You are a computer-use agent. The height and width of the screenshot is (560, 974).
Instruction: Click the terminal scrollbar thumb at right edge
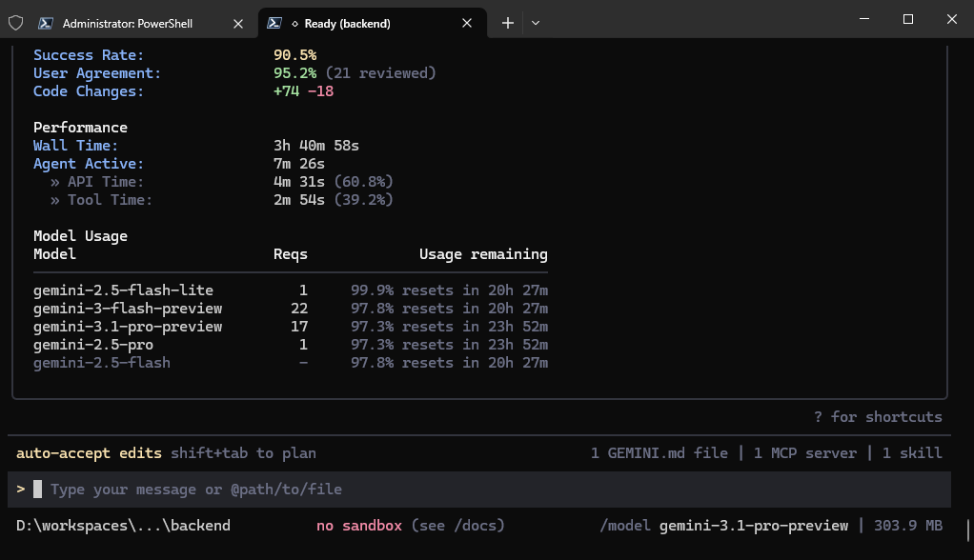coord(967,530)
